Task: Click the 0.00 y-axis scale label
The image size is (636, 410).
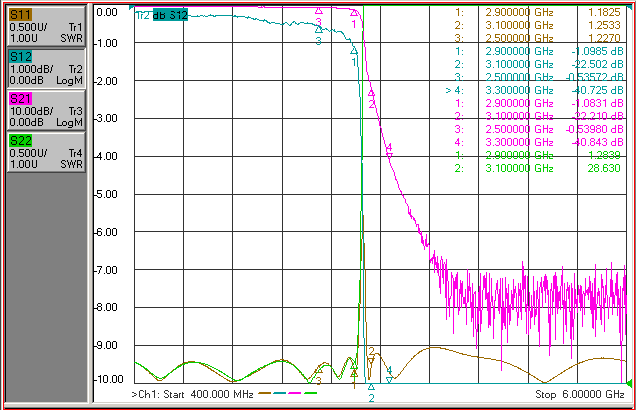Action: pos(107,12)
